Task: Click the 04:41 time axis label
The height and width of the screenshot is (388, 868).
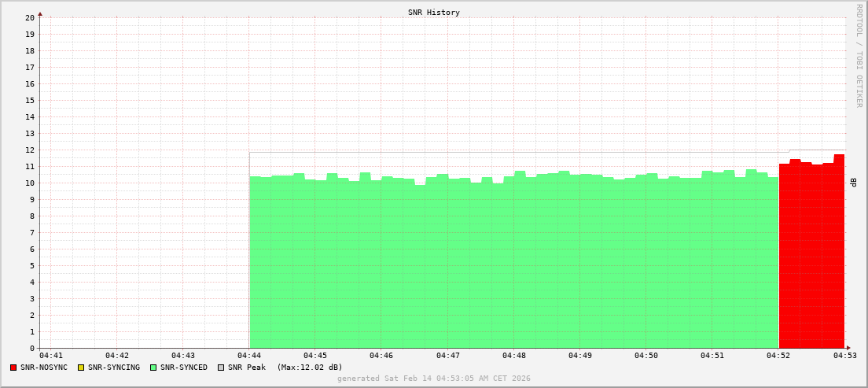Action: coord(50,357)
